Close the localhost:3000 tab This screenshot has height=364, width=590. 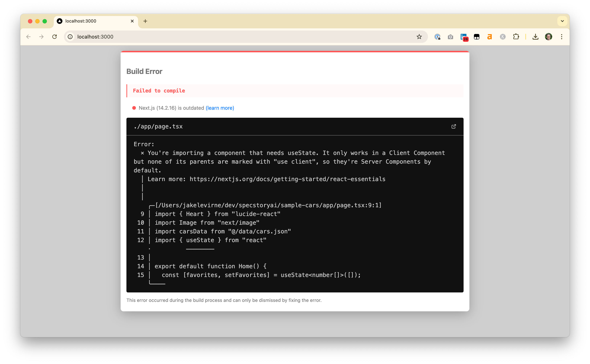(132, 21)
